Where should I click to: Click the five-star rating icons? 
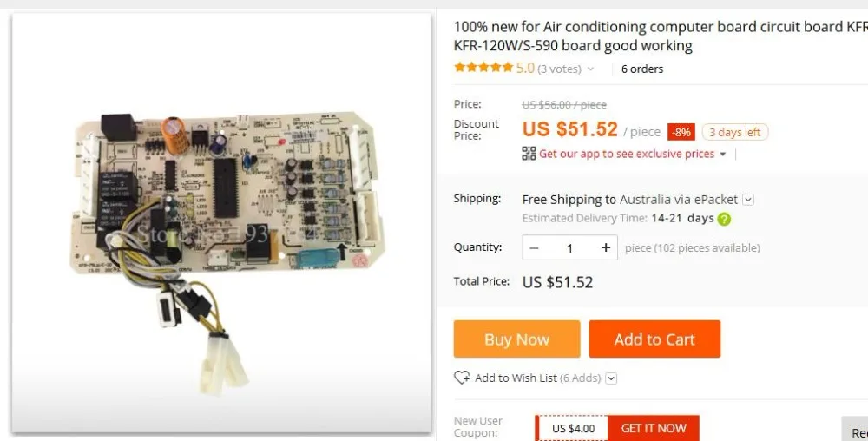click(x=483, y=68)
